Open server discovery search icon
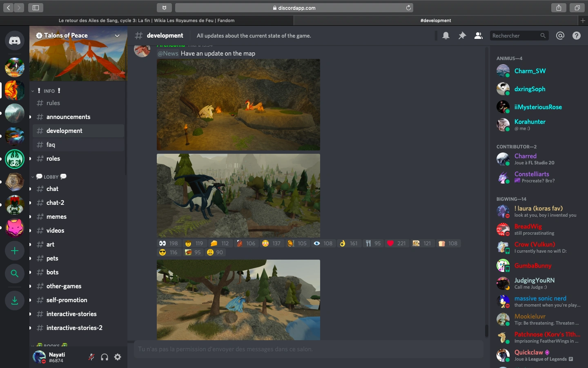The image size is (588, 368). point(15,274)
